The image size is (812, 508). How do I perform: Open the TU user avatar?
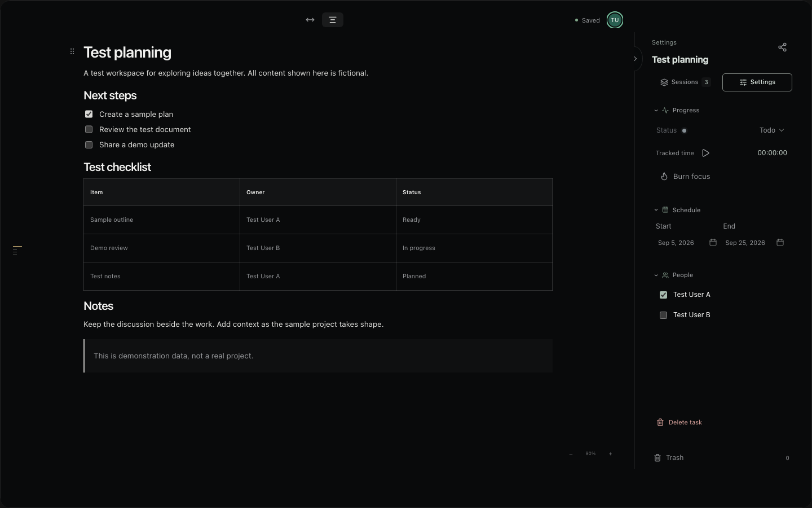coord(615,20)
